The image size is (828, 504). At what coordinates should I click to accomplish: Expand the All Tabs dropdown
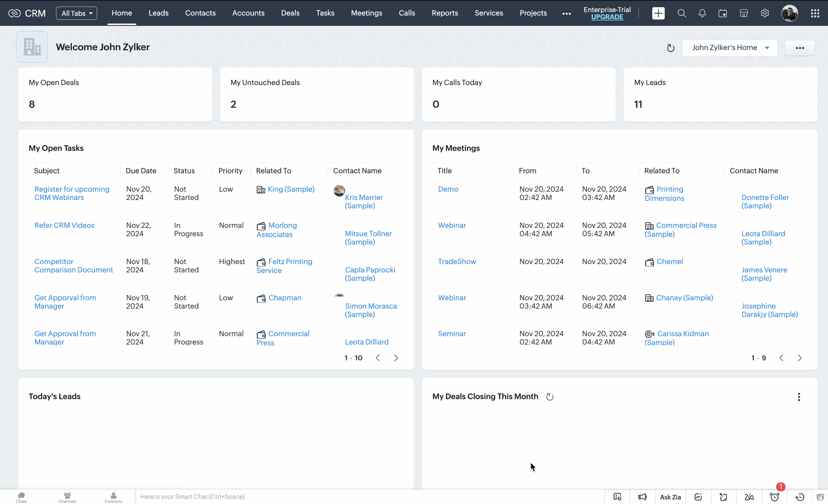coord(76,14)
